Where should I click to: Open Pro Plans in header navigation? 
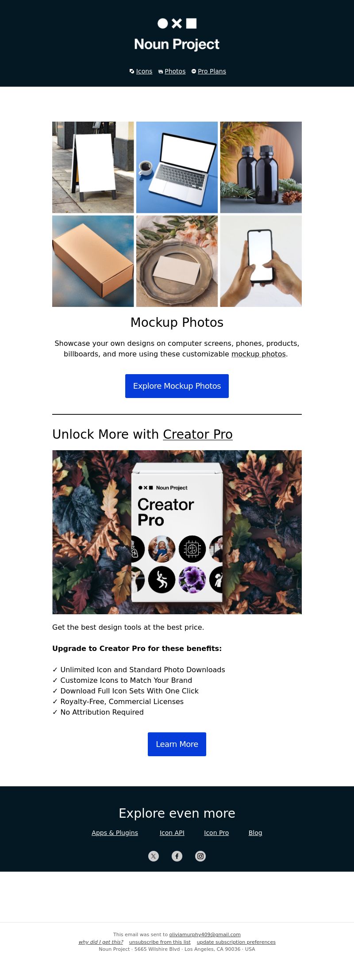[212, 71]
